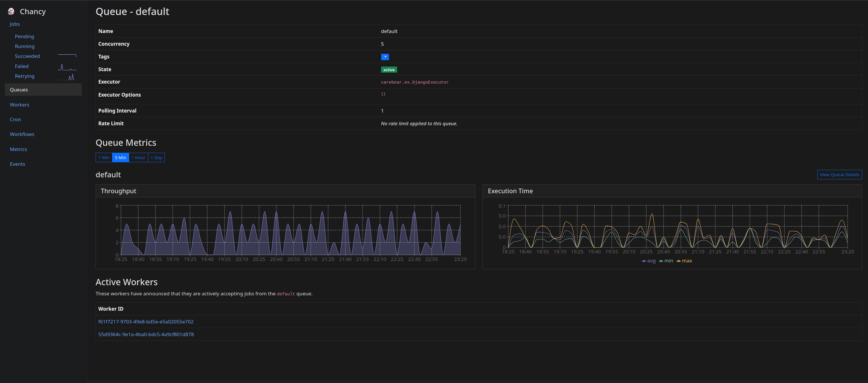Click carebear.ex.DjangoExecutor text
The width and height of the screenshot is (868, 383).
pos(415,82)
